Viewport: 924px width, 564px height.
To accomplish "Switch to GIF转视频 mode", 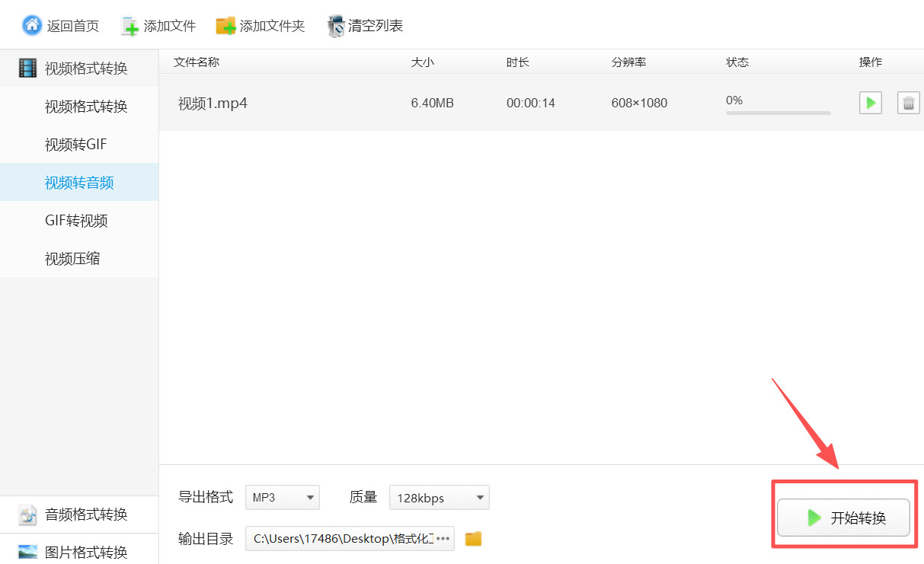I will tap(79, 221).
